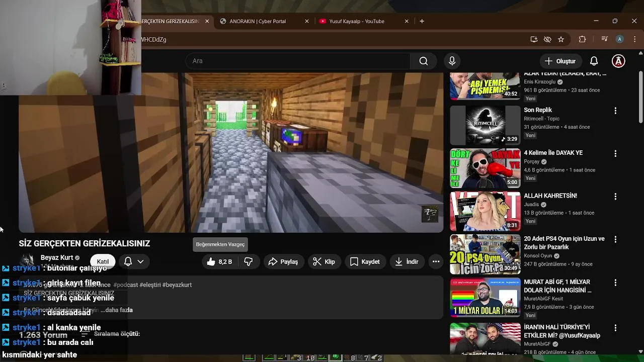Click the #beyazkurt hashtag link

point(177,285)
